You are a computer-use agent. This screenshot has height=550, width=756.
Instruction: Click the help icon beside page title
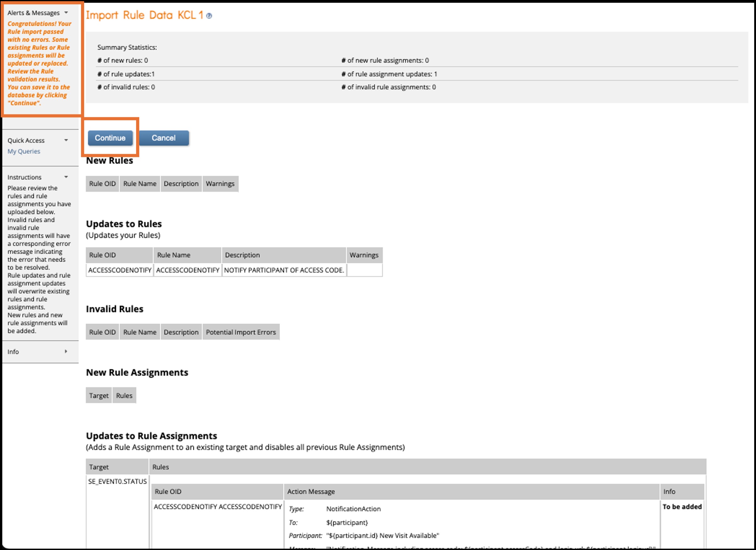[x=209, y=16]
